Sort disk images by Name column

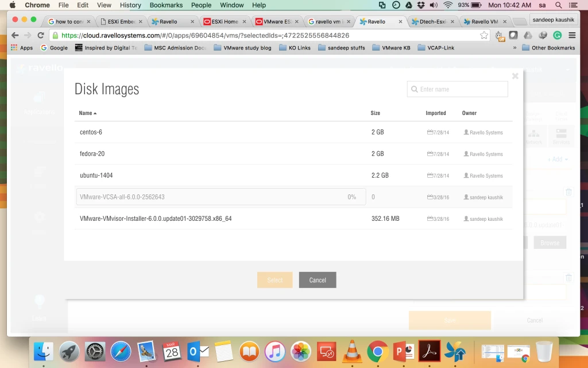87,113
